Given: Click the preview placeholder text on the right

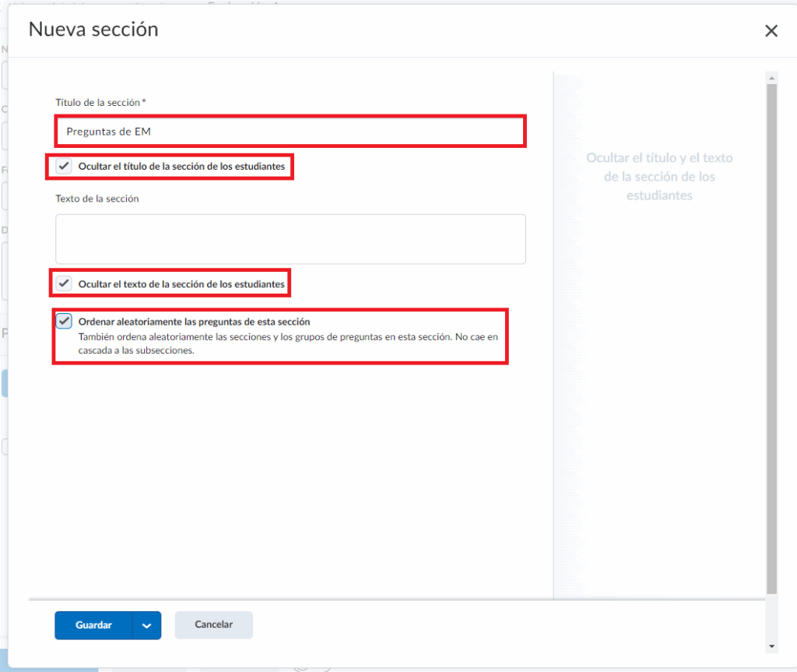Looking at the screenshot, I should [659, 177].
